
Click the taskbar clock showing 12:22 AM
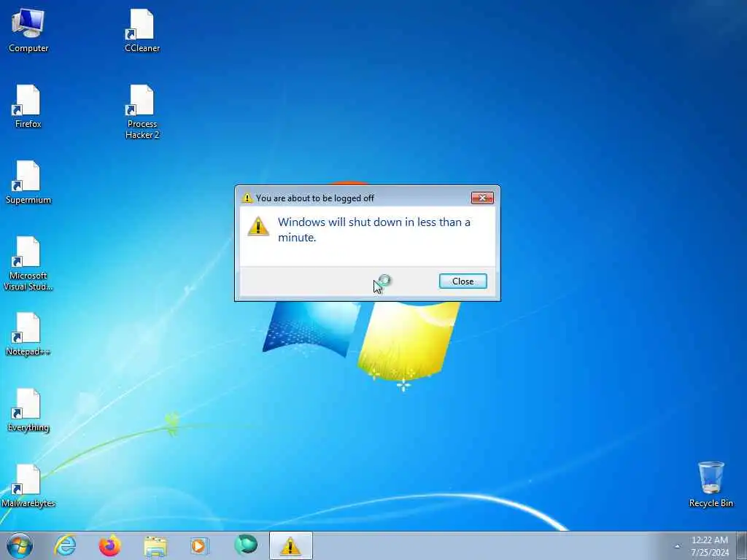(710, 546)
